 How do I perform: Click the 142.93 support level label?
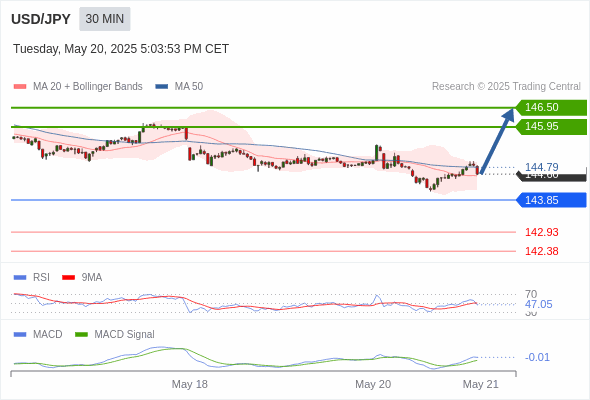pos(541,232)
